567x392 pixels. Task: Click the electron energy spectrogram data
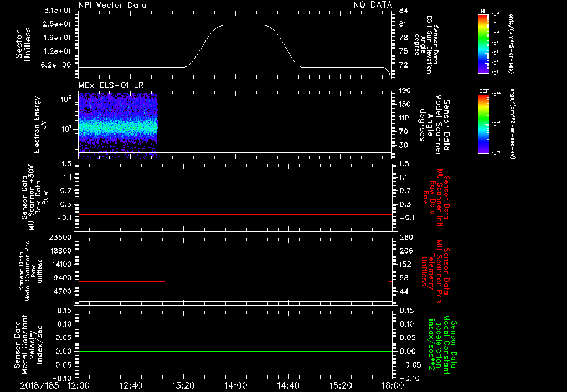click(x=118, y=125)
